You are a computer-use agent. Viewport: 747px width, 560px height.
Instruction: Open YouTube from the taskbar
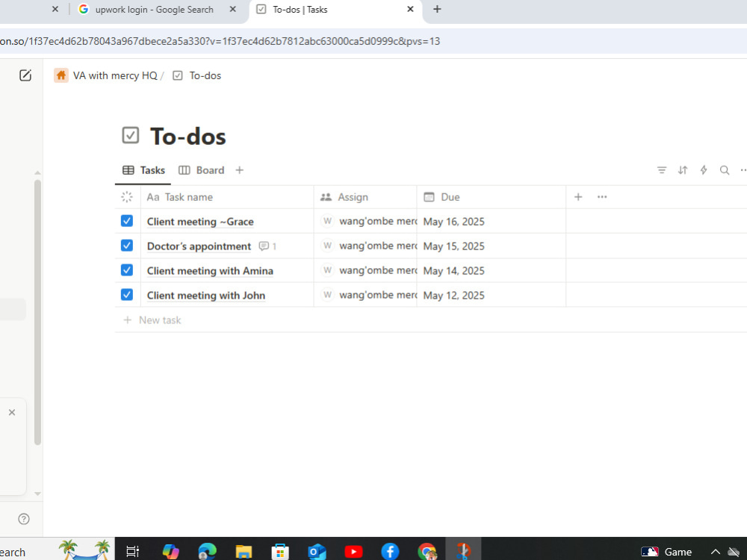pos(353,552)
